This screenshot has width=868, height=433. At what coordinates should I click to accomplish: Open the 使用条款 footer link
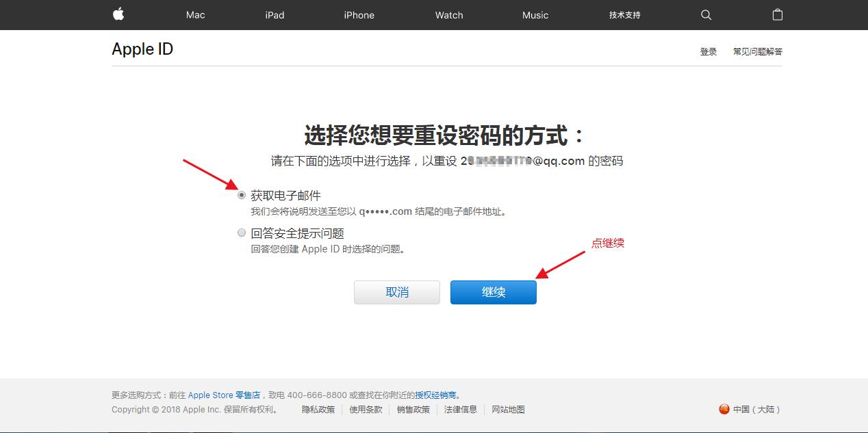(x=366, y=409)
